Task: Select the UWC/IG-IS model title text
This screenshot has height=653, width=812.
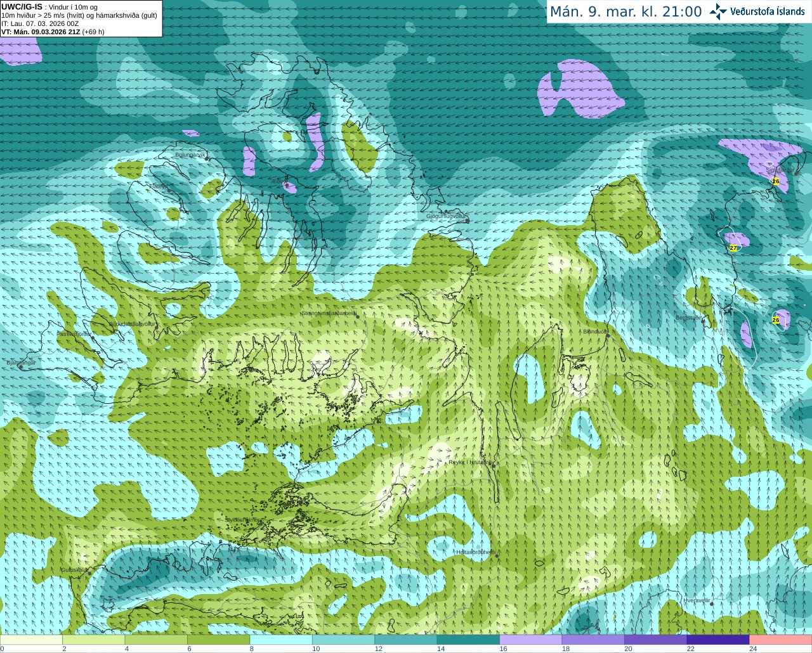Action: (x=22, y=7)
